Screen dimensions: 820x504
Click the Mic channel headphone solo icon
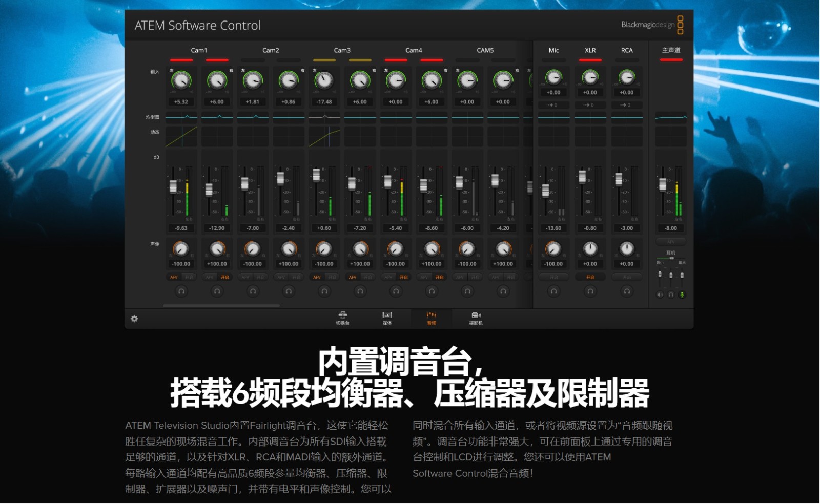click(554, 291)
